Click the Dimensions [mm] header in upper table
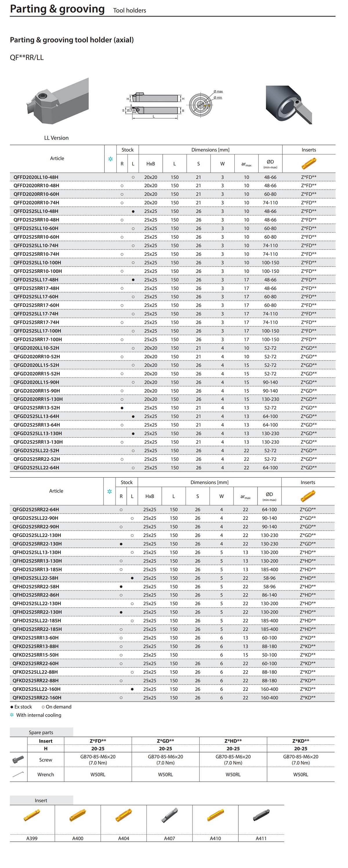348x868 pixels. 211,150
